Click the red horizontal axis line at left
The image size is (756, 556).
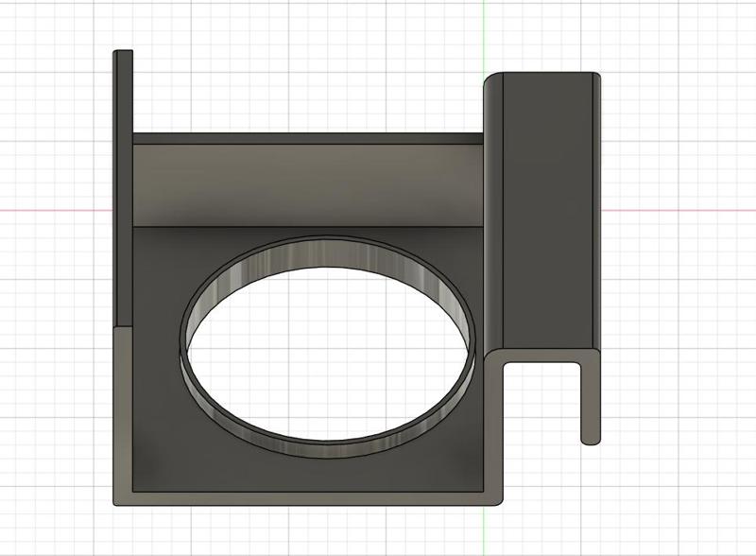(56, 210)
